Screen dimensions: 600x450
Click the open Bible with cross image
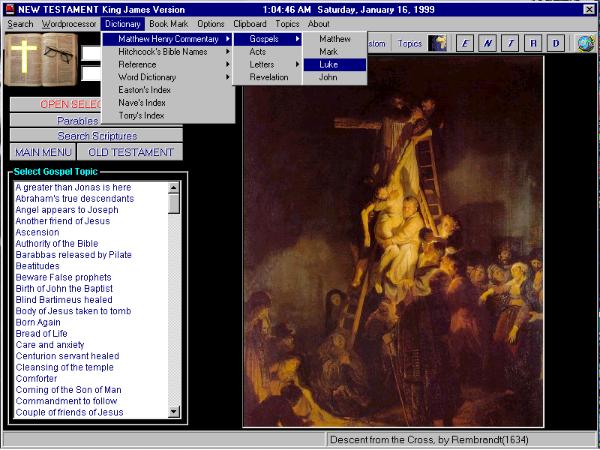pyautogui.click(x=41, y=59)
